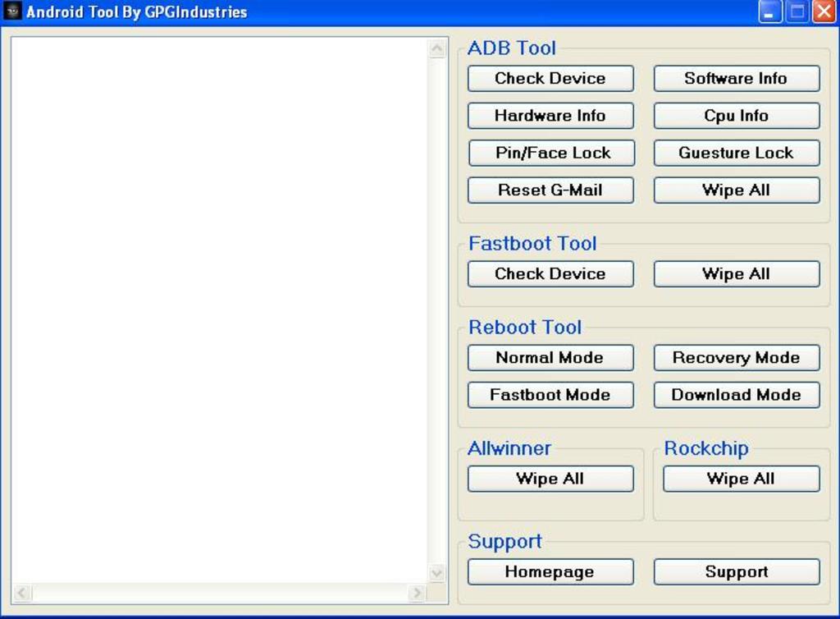Remove Pin/Face Lock
840x619 pixels.
tap(551, 153)
